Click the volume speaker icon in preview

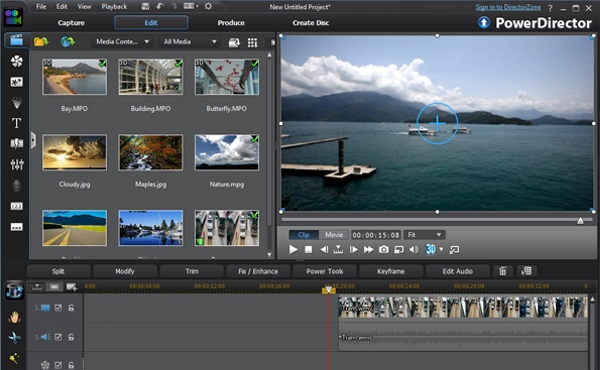coord(414,249)
